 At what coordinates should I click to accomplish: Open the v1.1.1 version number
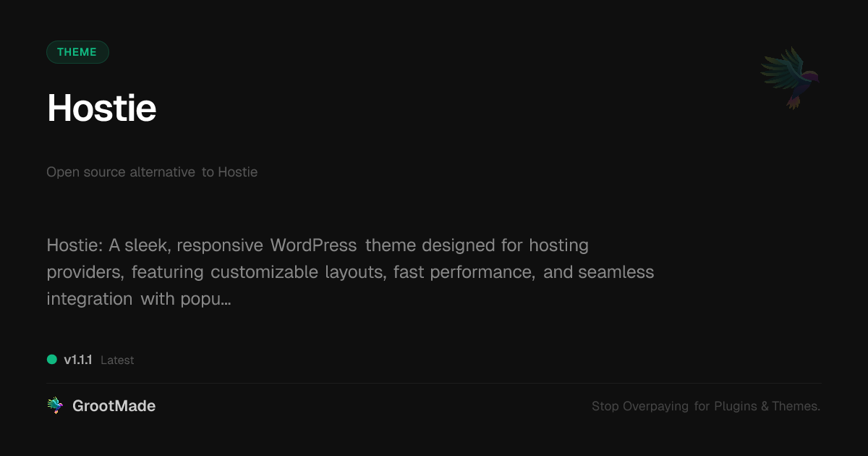click(78, 360)
